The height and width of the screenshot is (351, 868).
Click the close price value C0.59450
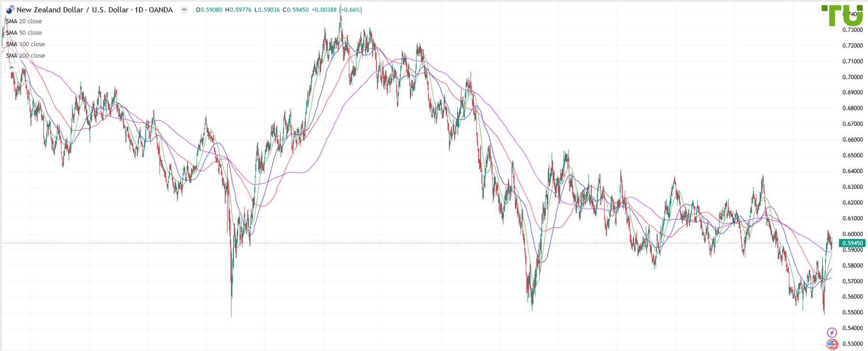pyautogui.click(x=296, y=10)
